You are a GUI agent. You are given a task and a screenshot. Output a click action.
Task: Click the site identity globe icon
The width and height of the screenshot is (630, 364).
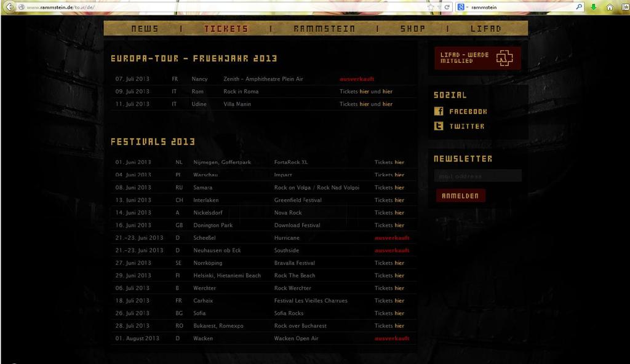coord(22,7)
